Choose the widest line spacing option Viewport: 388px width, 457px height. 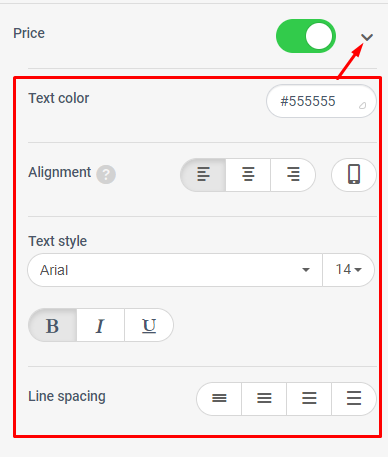[x=354, y=399]
